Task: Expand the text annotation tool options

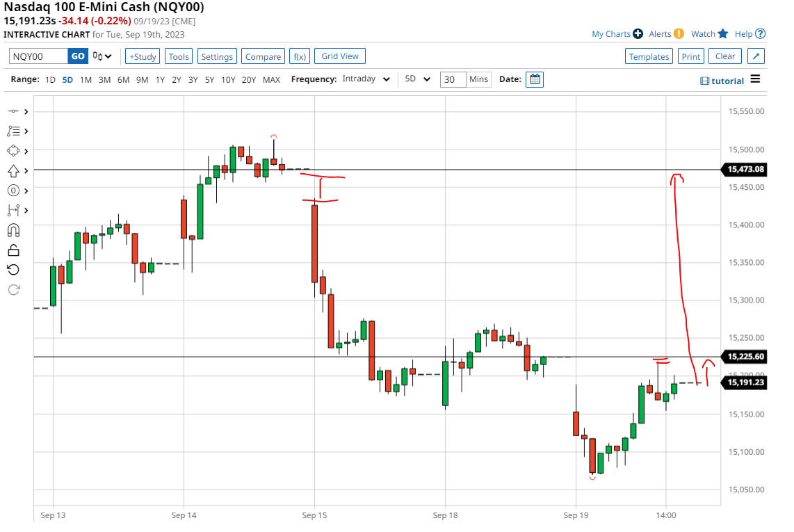Action: coord(26,131)
